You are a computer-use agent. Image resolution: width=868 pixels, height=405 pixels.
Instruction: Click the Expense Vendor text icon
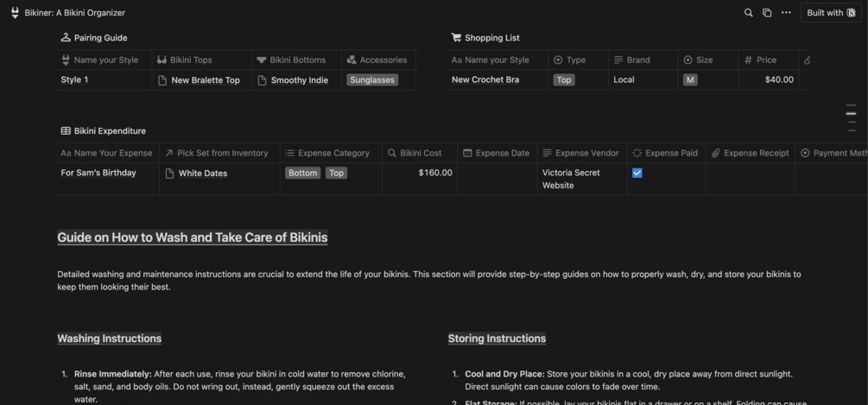pos(547,153)
